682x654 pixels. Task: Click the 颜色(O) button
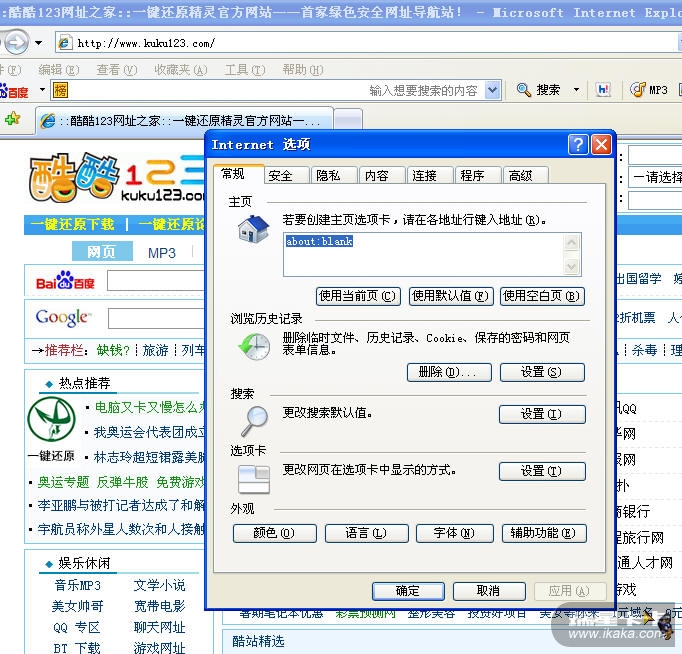(x=274, y=533)
